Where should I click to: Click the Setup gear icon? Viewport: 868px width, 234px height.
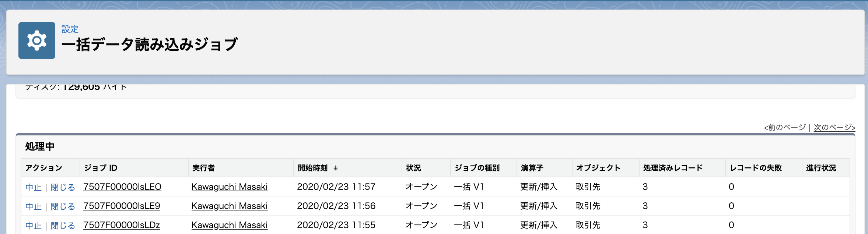coord(37,41)
